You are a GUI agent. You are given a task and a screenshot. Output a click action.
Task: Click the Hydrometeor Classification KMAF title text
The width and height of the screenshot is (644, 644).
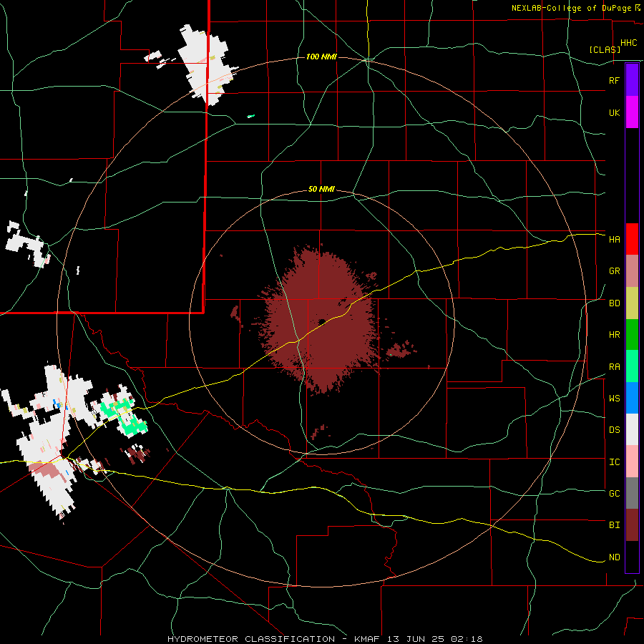(x=325, y=639)
